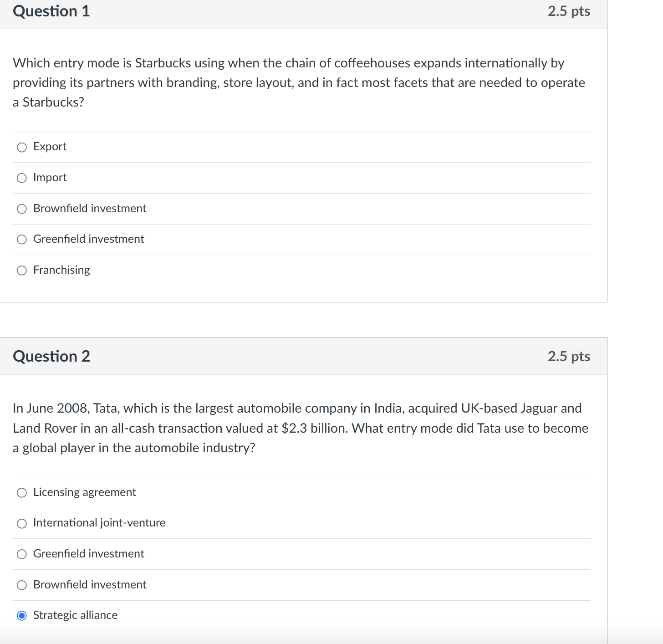Select Greenfield investment for Question 2

(21, 554)
